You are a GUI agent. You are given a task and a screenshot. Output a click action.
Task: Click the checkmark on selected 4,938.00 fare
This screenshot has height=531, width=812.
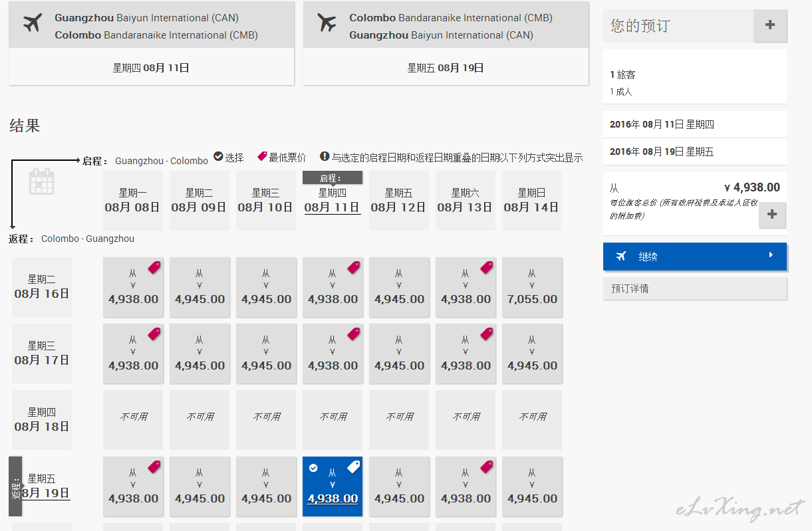pyautogui.click(x=313, y=469)
